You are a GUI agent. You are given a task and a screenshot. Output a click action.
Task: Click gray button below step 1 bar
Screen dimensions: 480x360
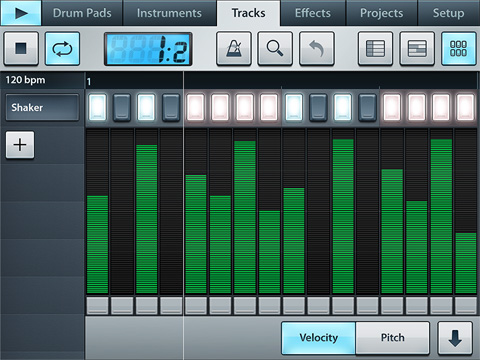[97, 306]
